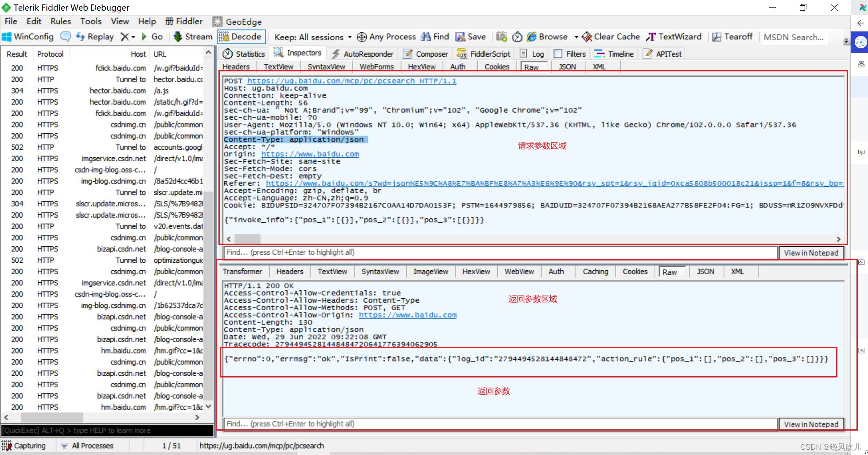Save captured sessions
The height and width of the screenshot is (455, 868).
[471, 37]
